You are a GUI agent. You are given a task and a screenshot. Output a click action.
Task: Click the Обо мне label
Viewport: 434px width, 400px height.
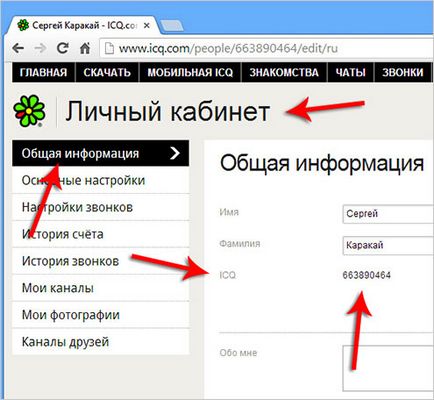click(238, 353)
